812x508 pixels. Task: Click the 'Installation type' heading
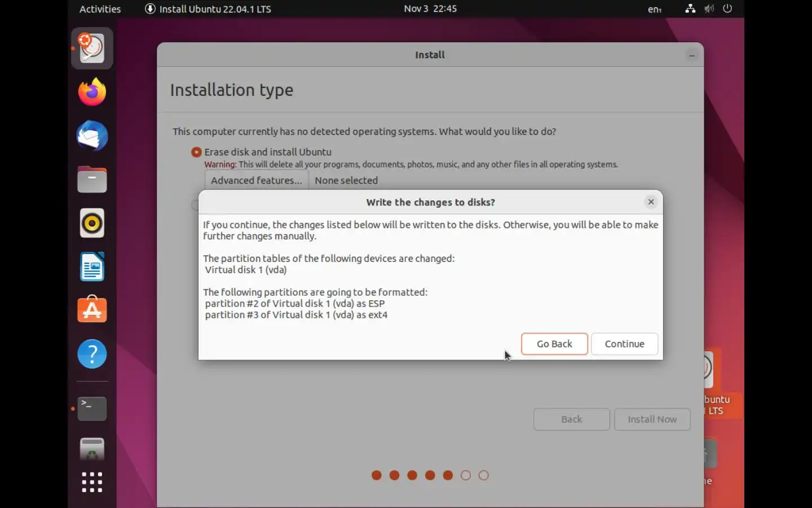pos(232,90)
